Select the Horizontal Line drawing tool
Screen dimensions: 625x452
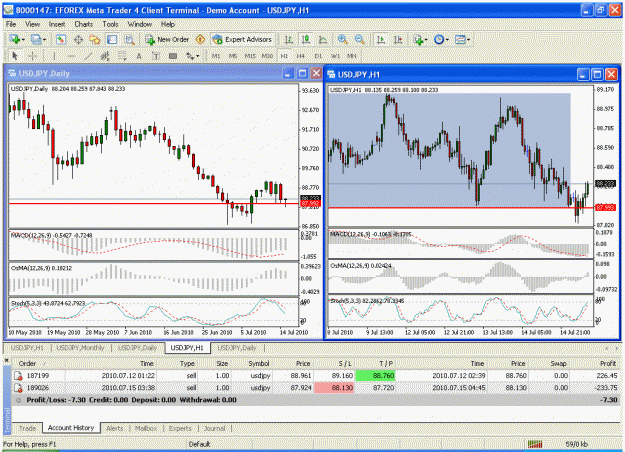coord(71,56)
